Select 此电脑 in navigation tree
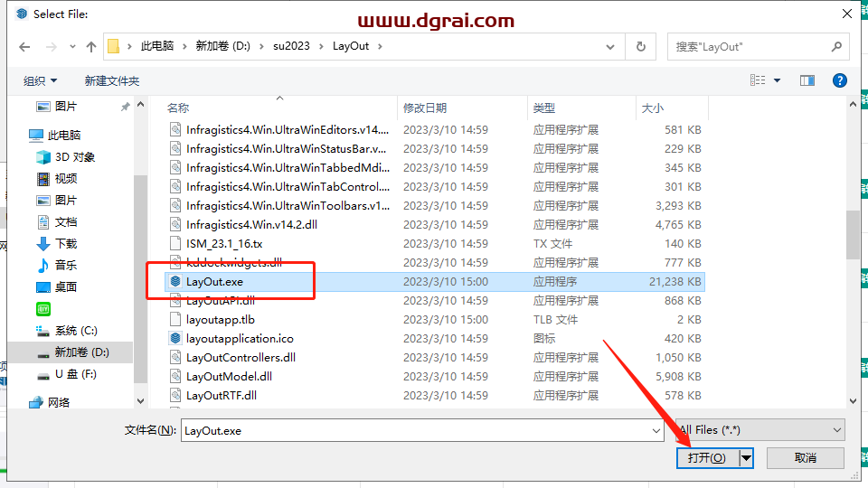868x488 pixels. click(x=55, y=135)
